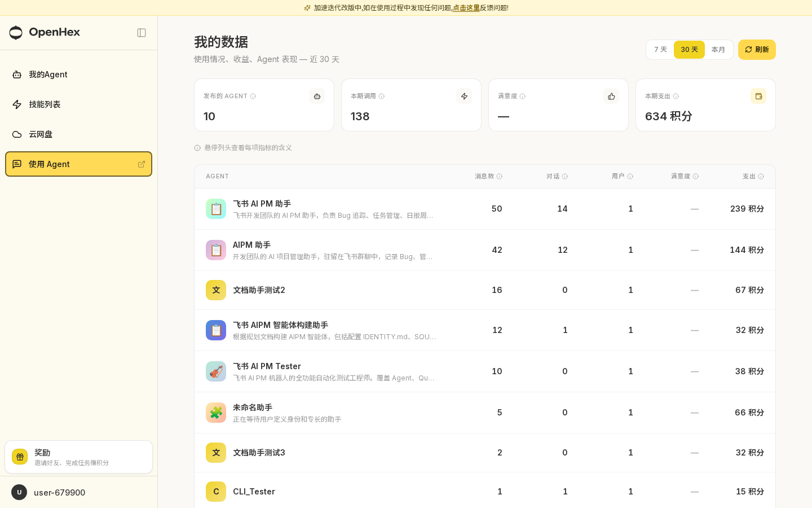Click the violin avatar of 飞书 AI PM Tester
The height and width of the screenshot is (508, 812).
(216, 371)
